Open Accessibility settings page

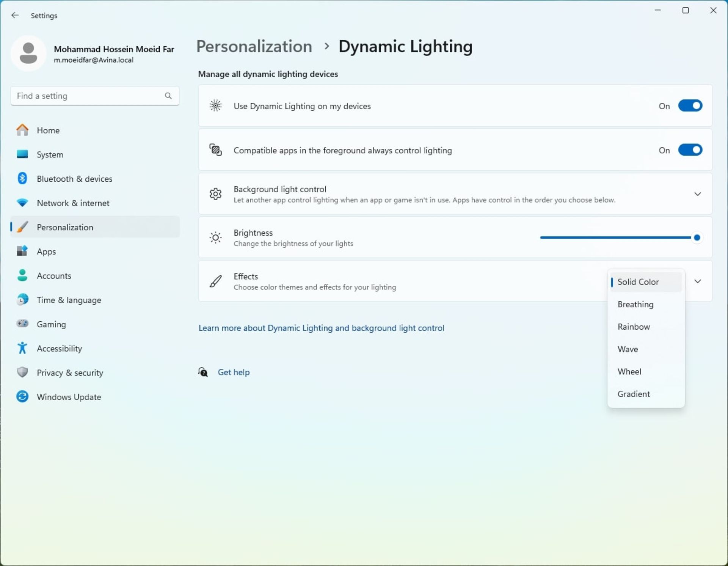point(95,348)
